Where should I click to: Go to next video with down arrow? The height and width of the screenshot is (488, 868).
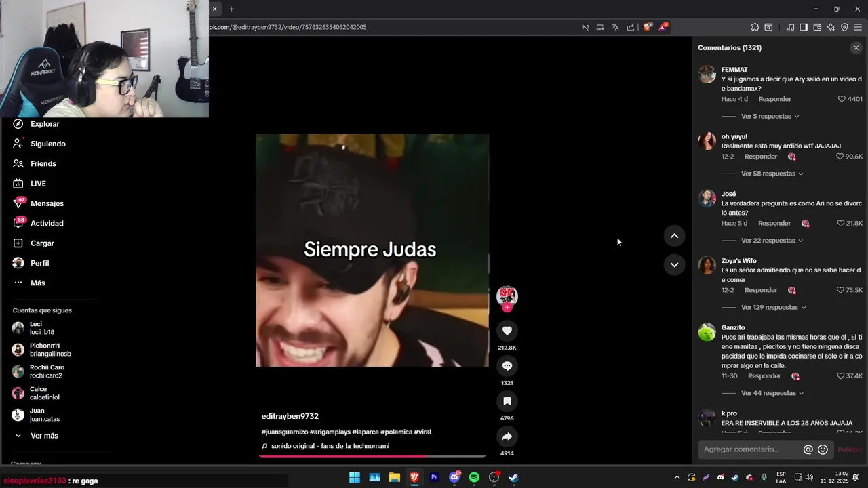point(674,265)
